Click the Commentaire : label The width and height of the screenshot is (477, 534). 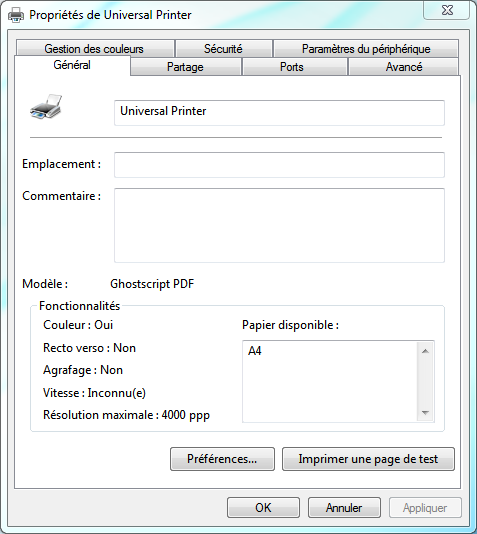click(62, 196)
